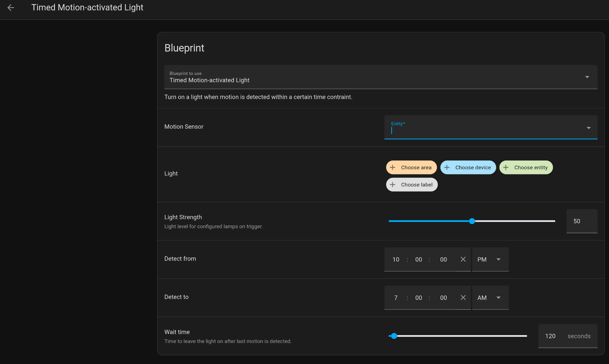This screenshot has width=609, height=364.
Task: Click plus icon on Choose entity chip
Action: [x=506, y=168]
